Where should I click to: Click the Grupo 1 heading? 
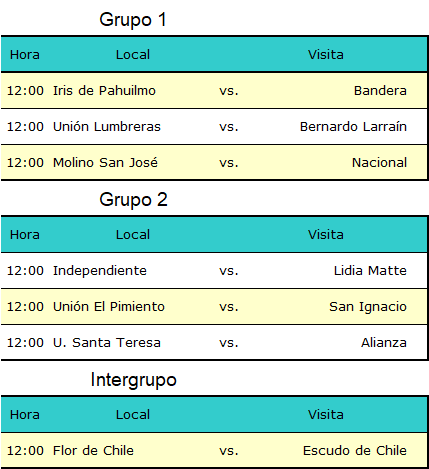133,20
